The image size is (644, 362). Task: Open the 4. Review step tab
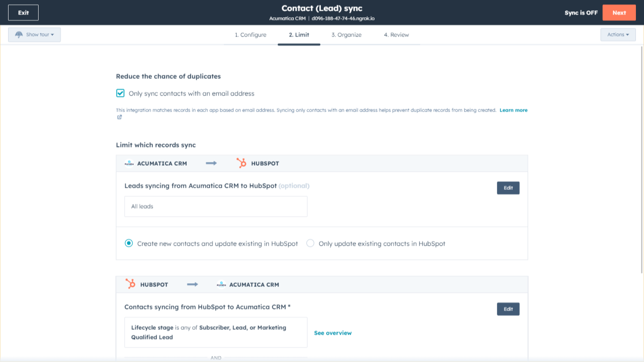[x=396, y=35]
